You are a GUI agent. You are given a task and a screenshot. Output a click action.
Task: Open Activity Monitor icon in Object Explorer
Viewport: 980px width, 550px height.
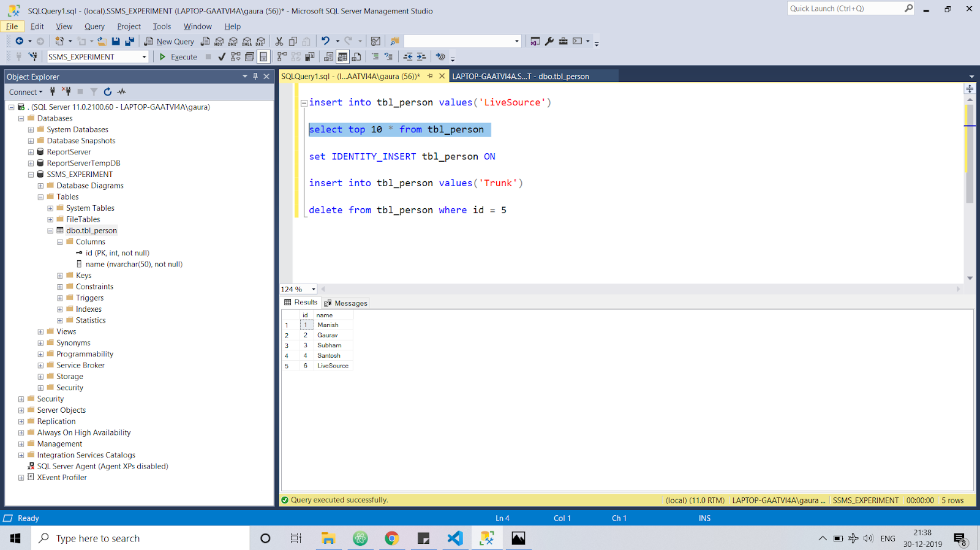tap(121, 92)
